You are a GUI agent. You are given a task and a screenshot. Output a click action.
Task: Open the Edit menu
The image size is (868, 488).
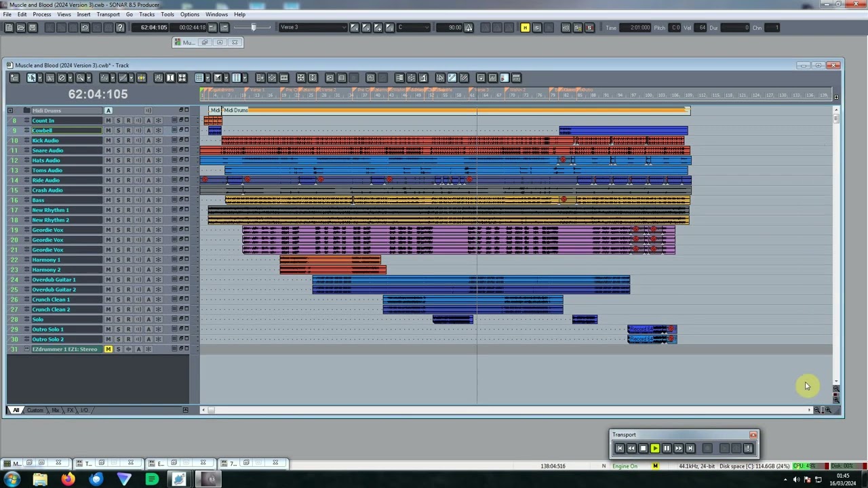[22, 14]
